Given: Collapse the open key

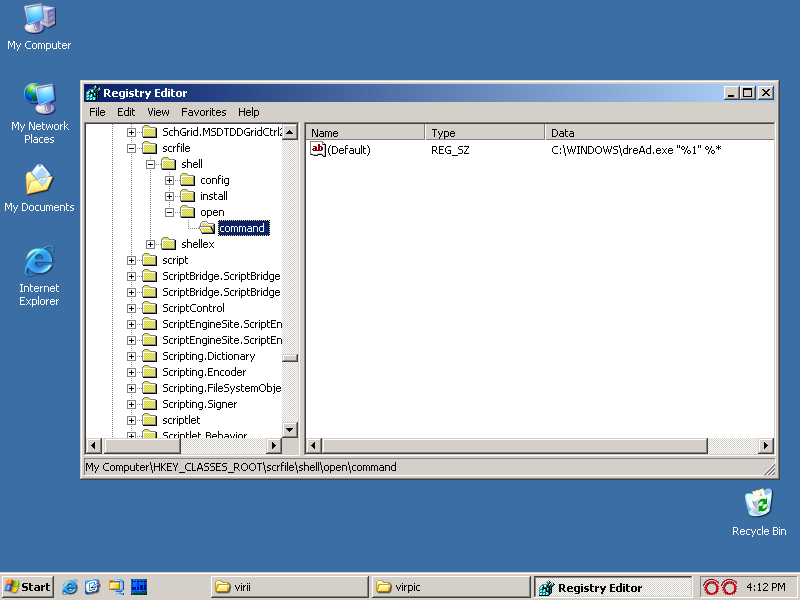Looking at the screenshot, I should [169, 212].
